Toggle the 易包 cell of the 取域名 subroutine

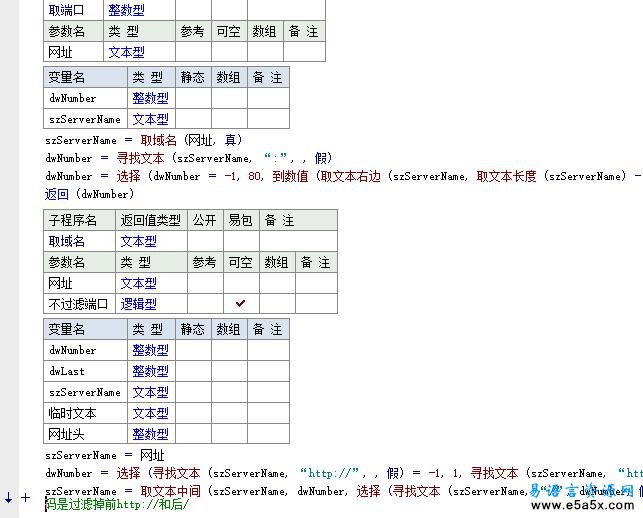(x=242, y=241)
